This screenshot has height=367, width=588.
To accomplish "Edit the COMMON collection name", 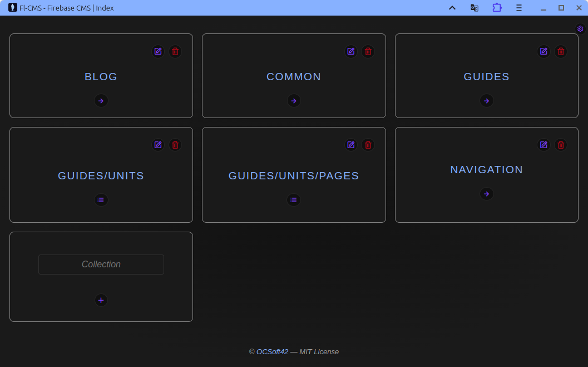I will tap(350, 51).
